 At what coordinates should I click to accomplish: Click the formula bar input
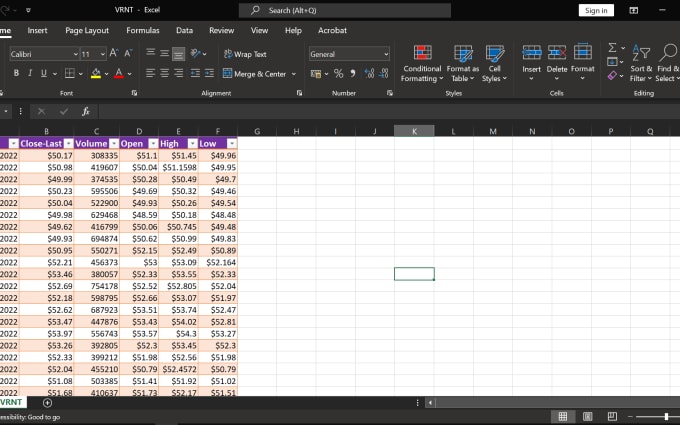(389, 111)
